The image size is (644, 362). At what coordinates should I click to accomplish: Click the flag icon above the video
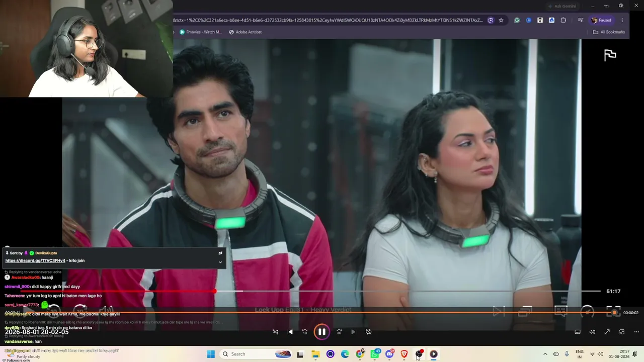click(x=610, y=55)
